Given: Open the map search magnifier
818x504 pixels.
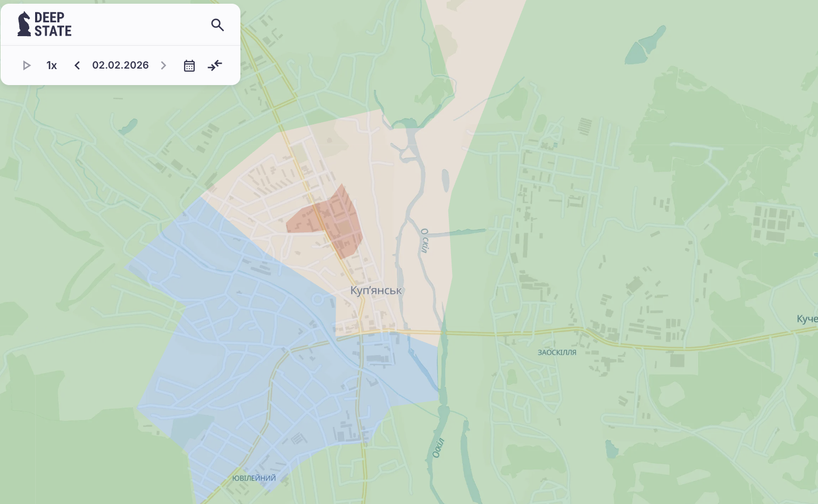Looking at the screenshot, I should 217,25.
